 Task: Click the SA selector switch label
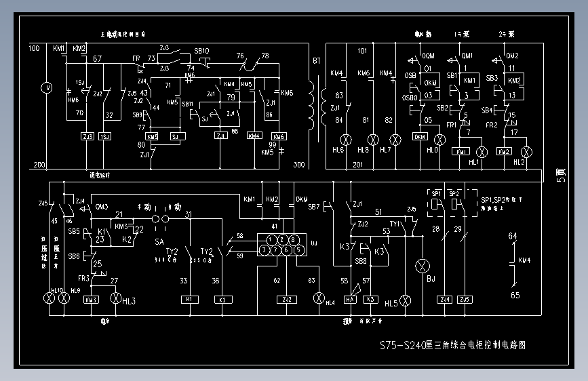tap(159, 242)
